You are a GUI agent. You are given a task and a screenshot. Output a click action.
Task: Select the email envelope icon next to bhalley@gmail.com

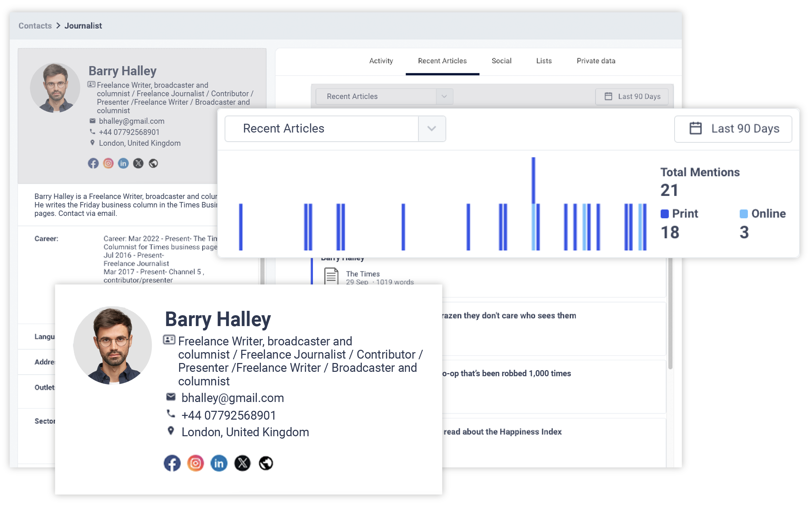(171, 397)
